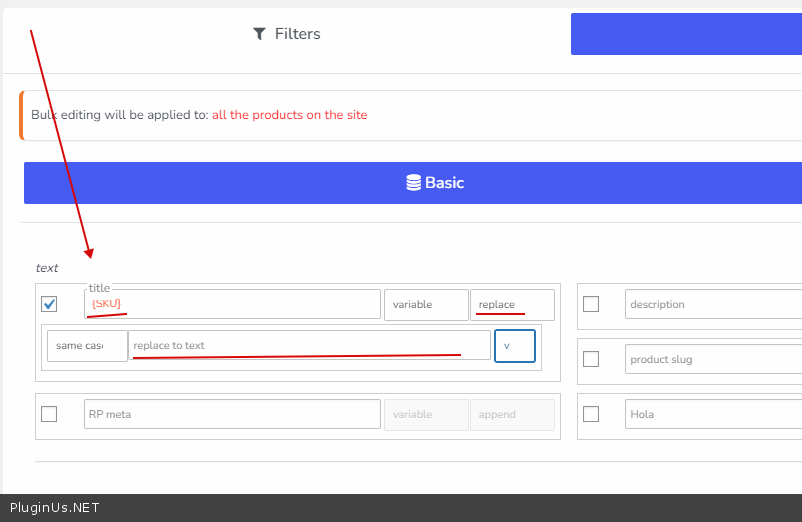Open the RP meta variable dropdown

coord(426,414)
